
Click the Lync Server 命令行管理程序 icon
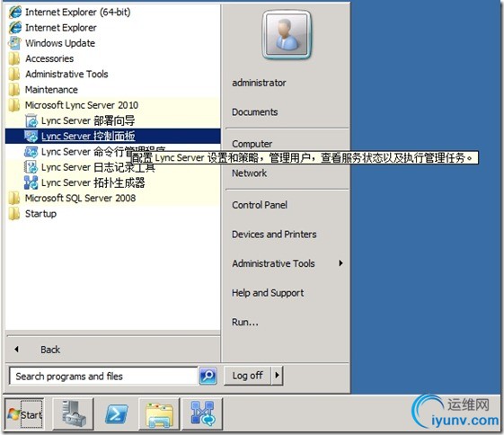31,151
